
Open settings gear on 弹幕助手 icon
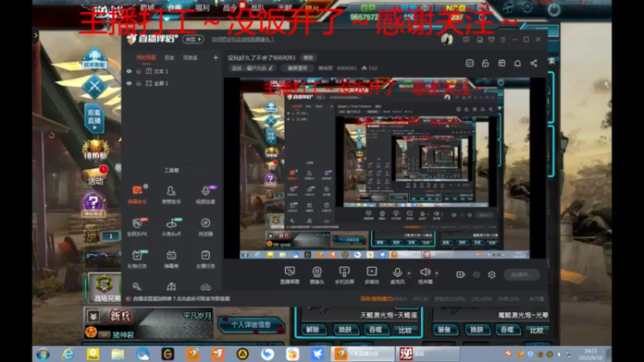146,187
